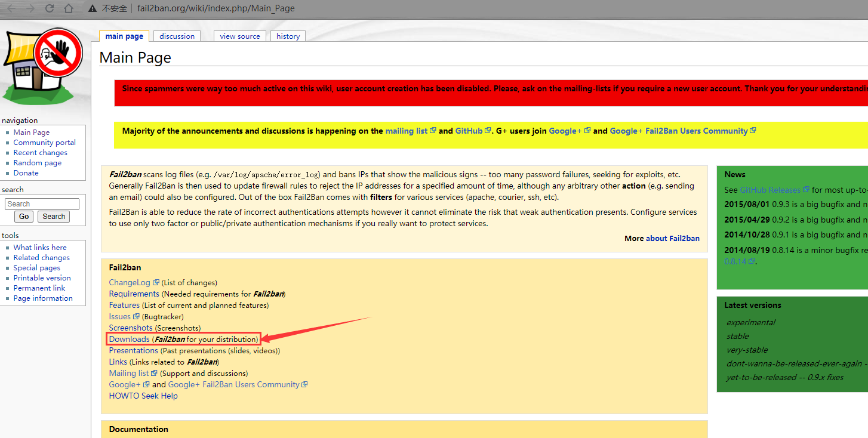868x438 pixels.
Task: Click the Main Page heading
Action: [x=136, y=57]
